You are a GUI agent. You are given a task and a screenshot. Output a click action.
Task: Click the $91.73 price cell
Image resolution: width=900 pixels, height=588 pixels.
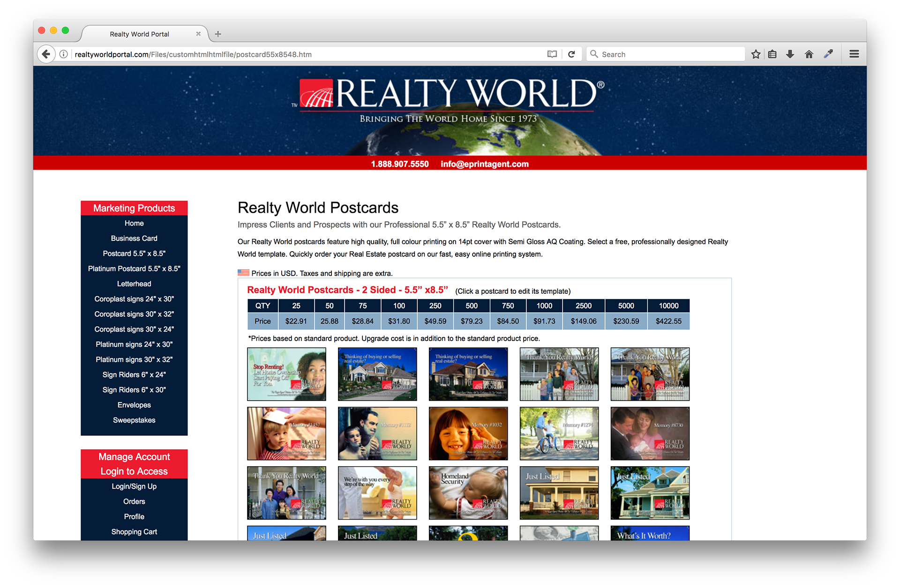pyautogui.click(x=544, y=321)
